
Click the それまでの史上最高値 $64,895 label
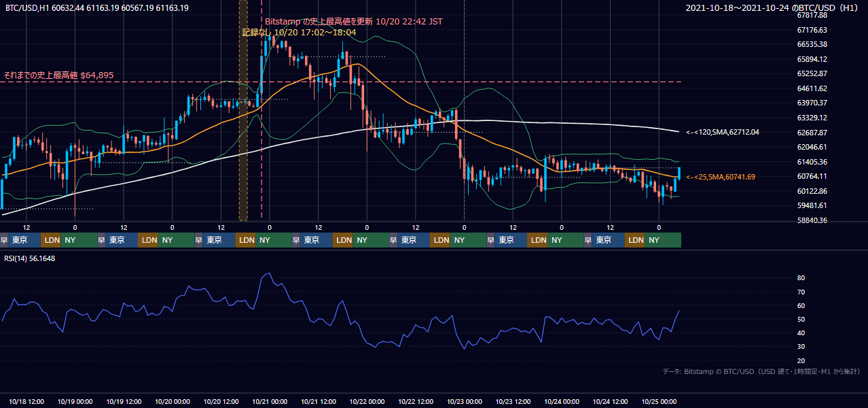(58, 75)
